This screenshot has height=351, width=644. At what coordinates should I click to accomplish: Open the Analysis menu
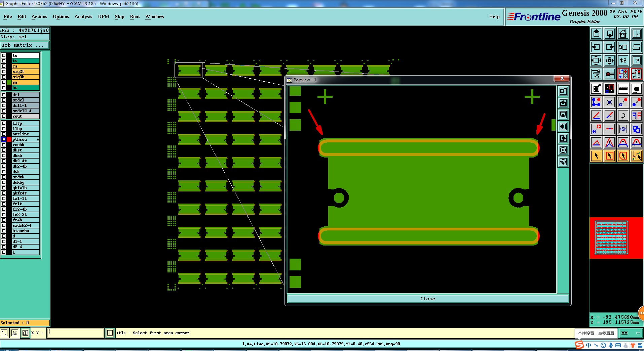pyautogui.click(x=83, y=16)
